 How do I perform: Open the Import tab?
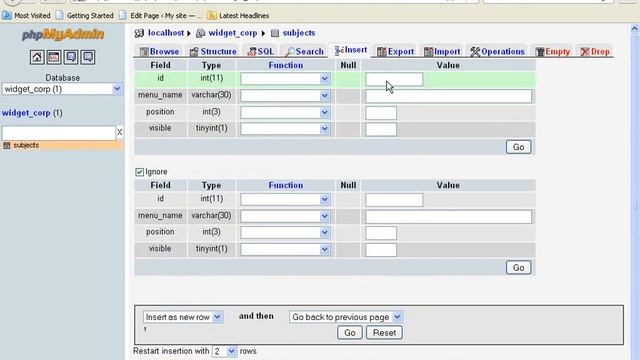coord(442,51)
